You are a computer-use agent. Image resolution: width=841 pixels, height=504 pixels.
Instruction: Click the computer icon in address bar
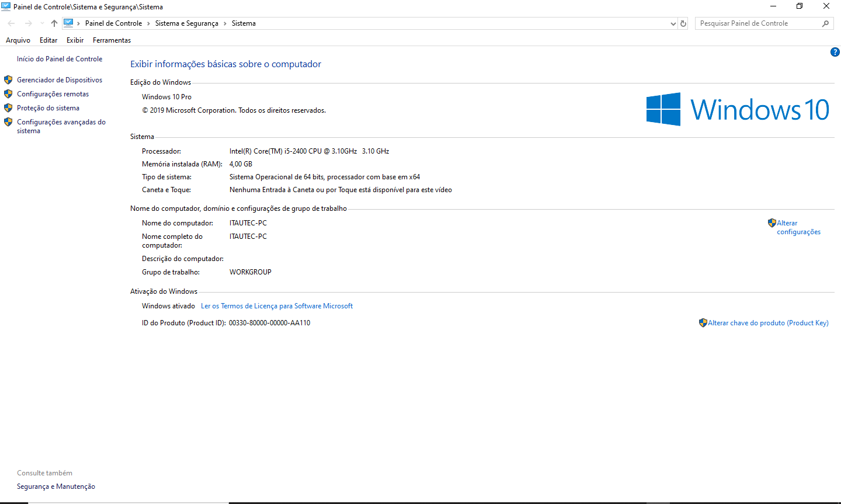pyautogui.click(x=68, y=23)
